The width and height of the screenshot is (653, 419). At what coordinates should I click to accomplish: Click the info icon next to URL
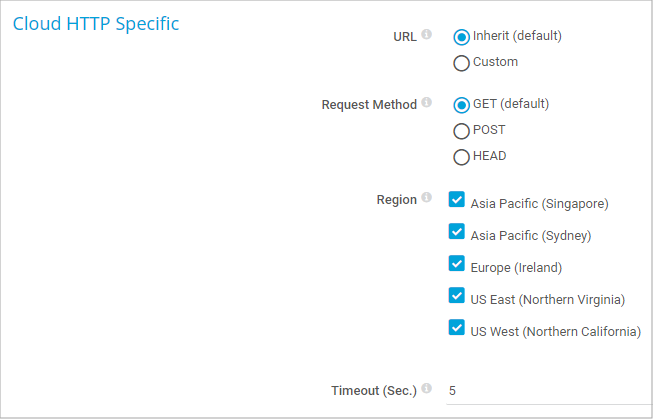pyautogui.click(x=427, y=35)
